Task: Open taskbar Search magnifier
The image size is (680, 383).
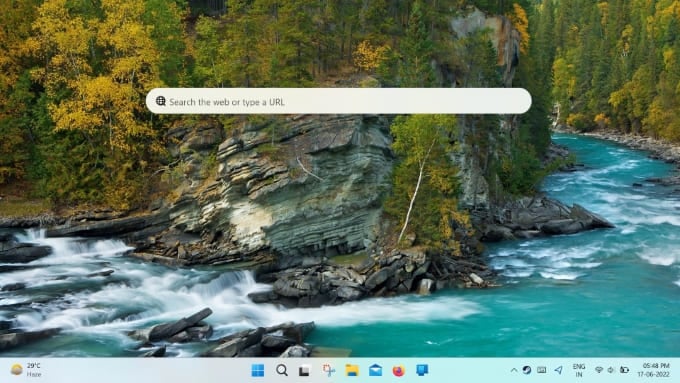Action: [281, 370]
